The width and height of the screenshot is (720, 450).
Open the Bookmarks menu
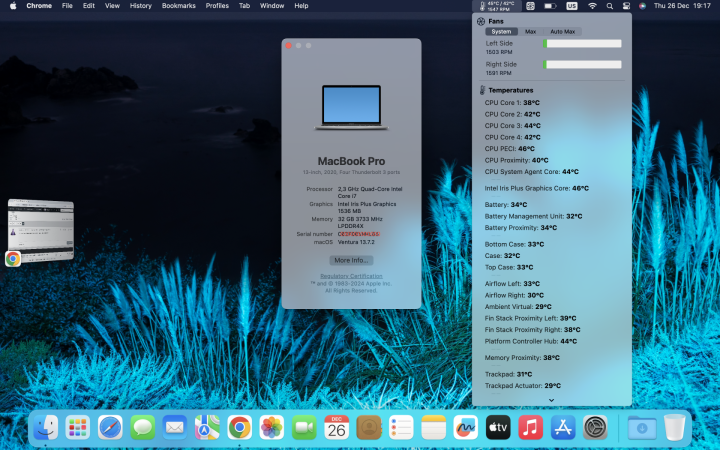click(x=179, y=6)
